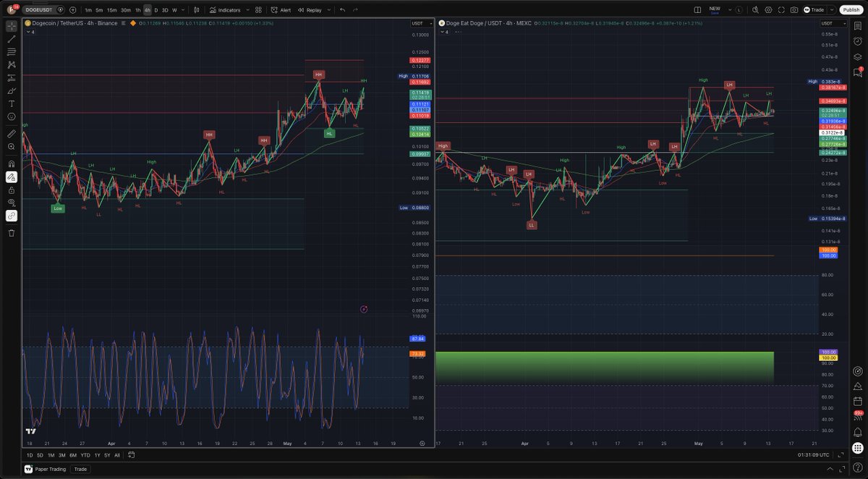Open the Indicators dialog

point(225,10)
